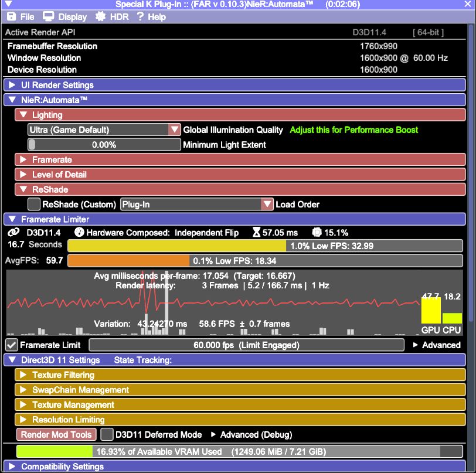
Task: Open Global Illumination Quality dropdown
Action: click(x=104, y=130)
